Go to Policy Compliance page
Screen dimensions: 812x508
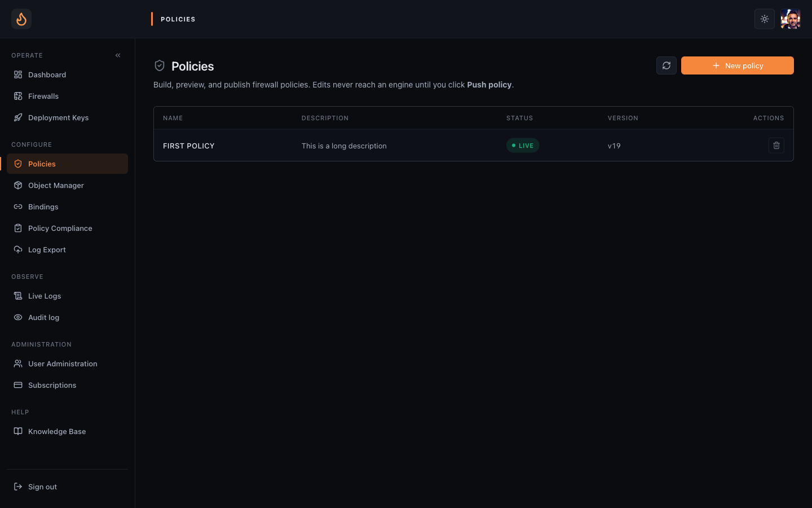coord(67,228)
